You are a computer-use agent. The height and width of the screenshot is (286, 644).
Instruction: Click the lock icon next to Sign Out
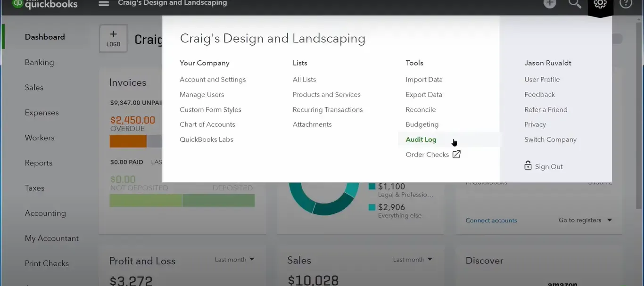528,165
